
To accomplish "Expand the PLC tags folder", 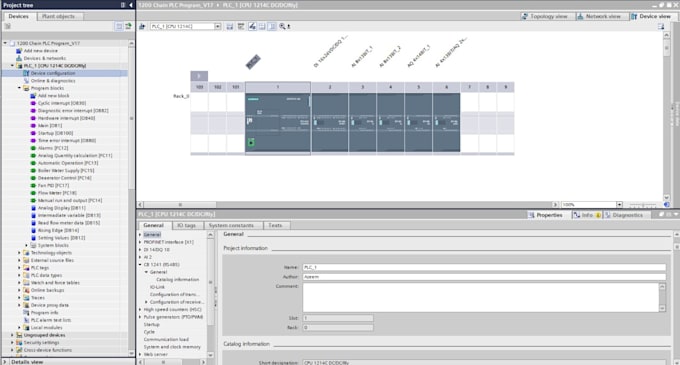I will click(20, 268).
